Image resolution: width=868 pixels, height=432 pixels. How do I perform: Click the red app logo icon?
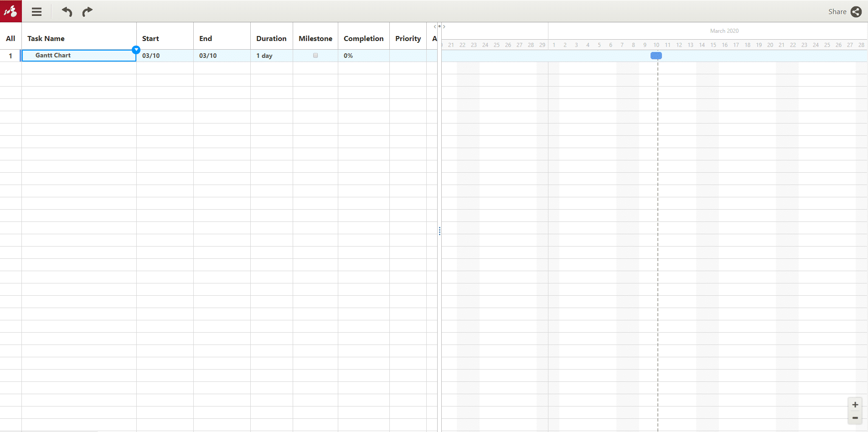coord(10,11)
